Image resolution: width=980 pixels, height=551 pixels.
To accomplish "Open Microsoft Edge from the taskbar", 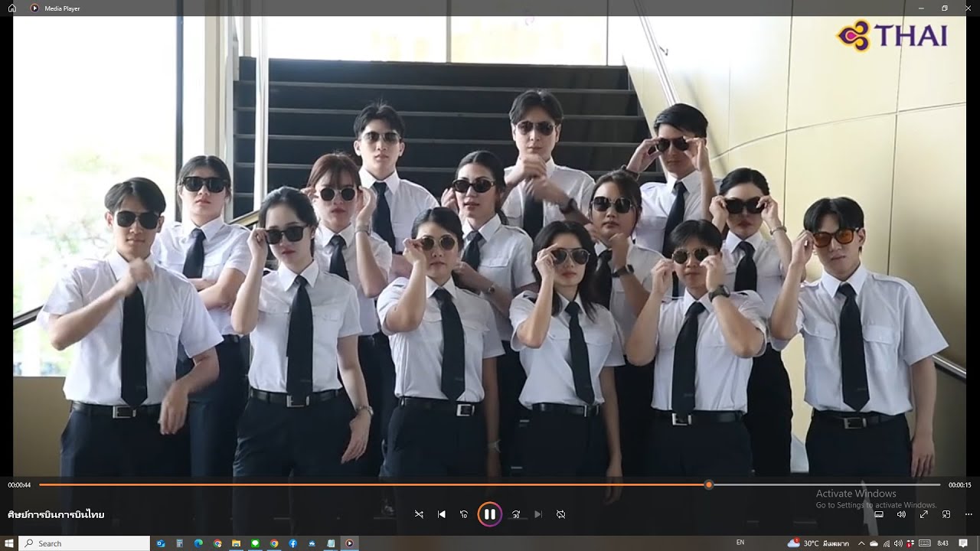I will 198,543.
